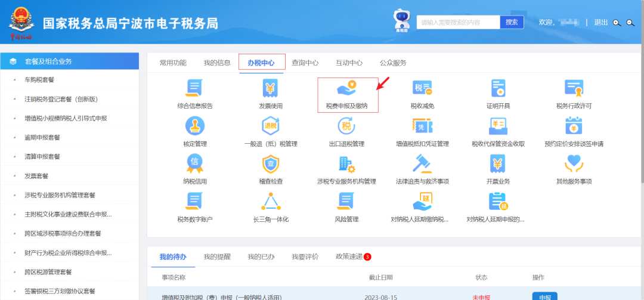The width and height of the screenshot is (644, 300).
Task: Select 我的待办 tab
Action: click(173, 257)
